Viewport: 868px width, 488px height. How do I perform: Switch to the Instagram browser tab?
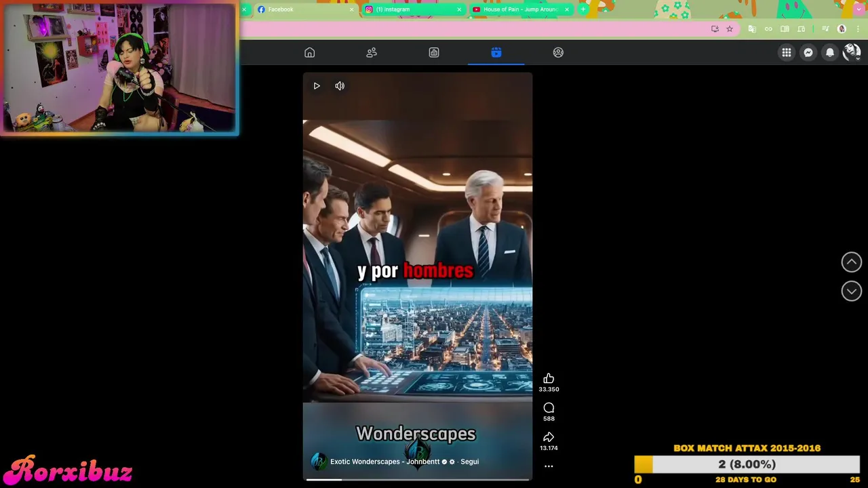coord(413,9)
